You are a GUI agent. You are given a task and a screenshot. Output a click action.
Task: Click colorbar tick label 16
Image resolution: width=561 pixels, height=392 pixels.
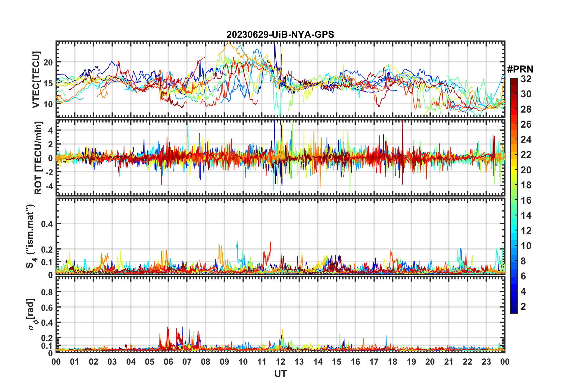[526, 200]
